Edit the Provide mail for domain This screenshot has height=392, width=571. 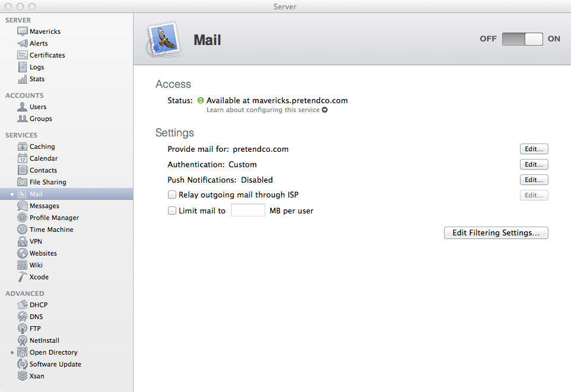click(x=534, y=149)
